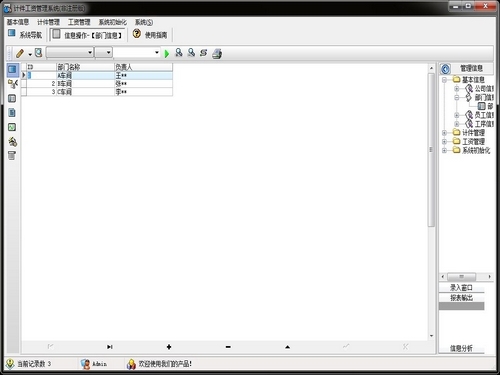Image resolution: width=500 pixels, height=375 pixels.
Task: Expand the 公司信息 tree node
Action: point(457,89)
